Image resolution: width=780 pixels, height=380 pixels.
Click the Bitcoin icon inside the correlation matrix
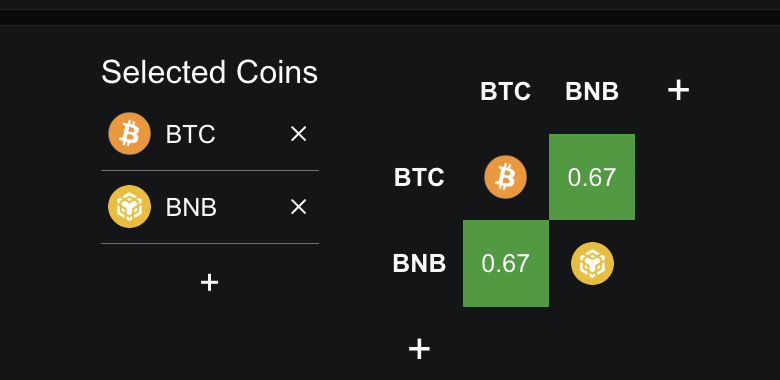pyautogui.click(x=505, y=177)
